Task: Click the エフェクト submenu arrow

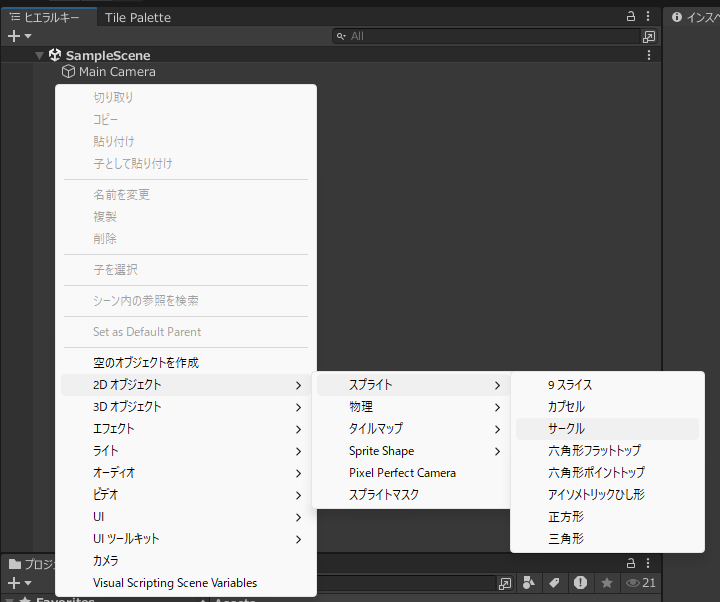Action: [x=298, y=429]
